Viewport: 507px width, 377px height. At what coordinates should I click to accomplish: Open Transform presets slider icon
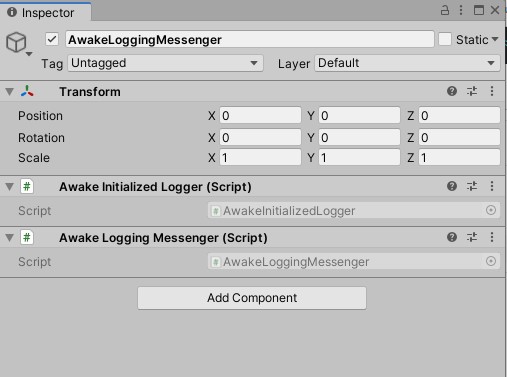click(x=472, y=91)
